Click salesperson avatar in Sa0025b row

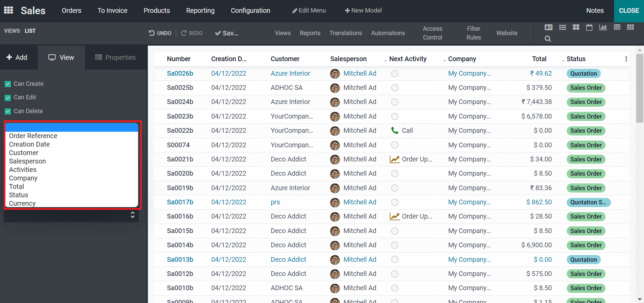pos(335,88)
